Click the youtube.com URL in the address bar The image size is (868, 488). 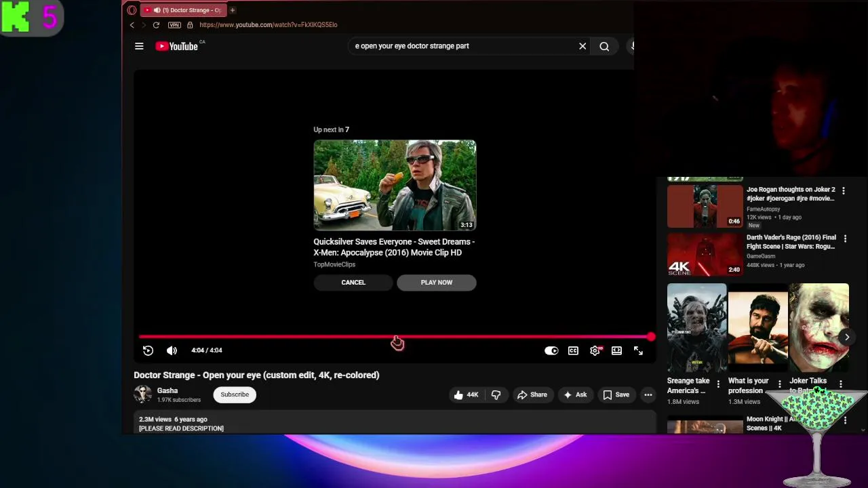268,25
